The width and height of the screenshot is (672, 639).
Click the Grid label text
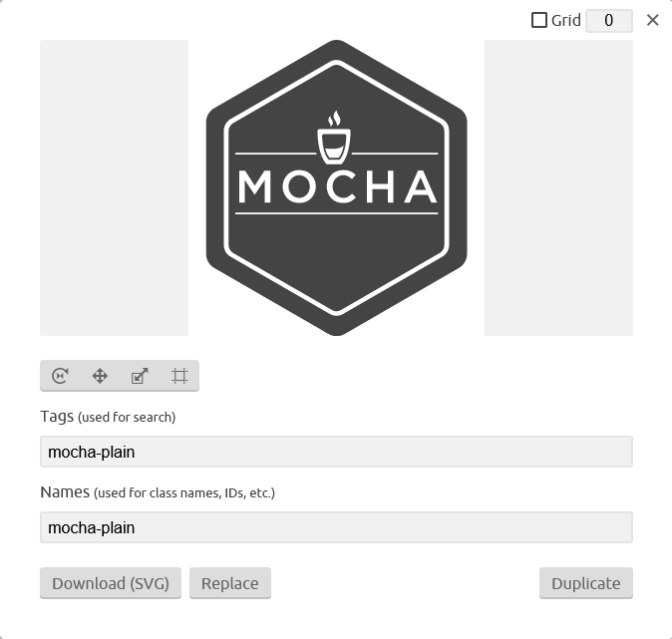(x=565, y=20)
